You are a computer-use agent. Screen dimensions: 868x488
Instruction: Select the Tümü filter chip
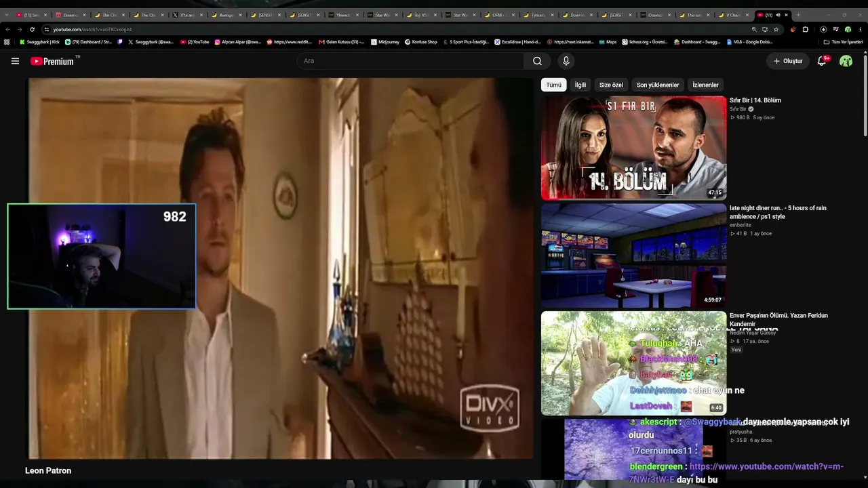point(554,85)
